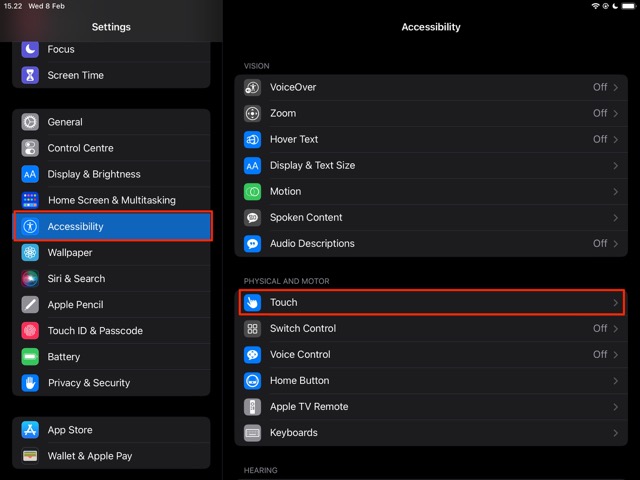Tap the Touch ID & Passcode label

point(95,331)
